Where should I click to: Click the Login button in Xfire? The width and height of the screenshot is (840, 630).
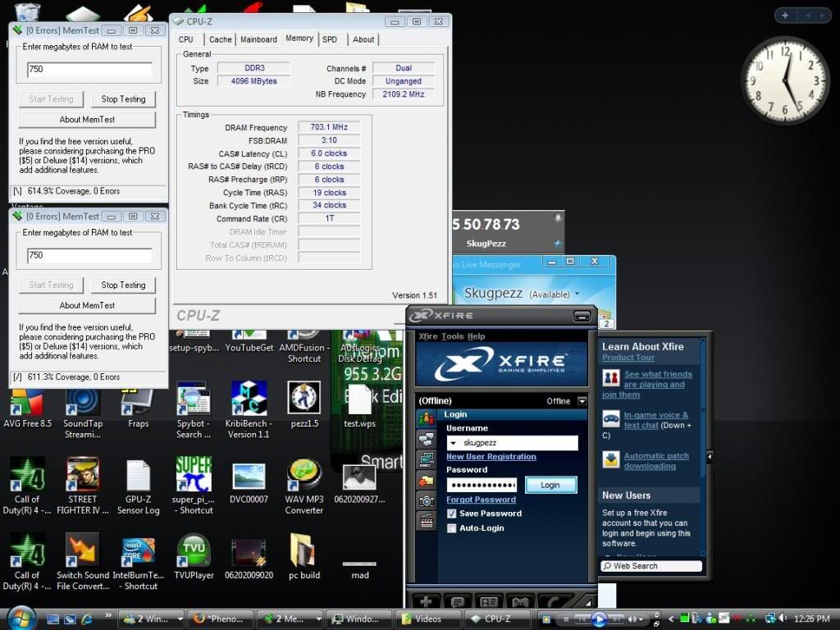(x=550, y=485)
